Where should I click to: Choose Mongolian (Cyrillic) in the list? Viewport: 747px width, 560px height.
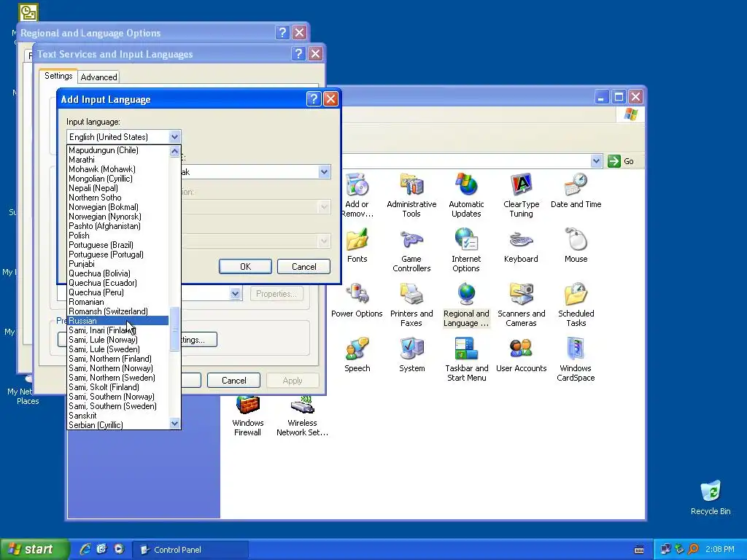(118, 179)
